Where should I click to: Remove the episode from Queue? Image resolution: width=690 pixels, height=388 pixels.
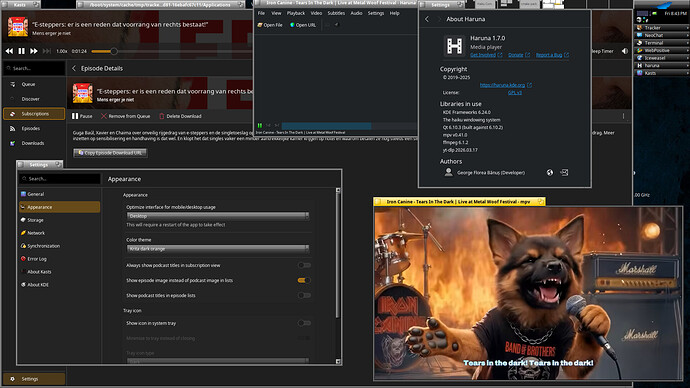point(125,116)
